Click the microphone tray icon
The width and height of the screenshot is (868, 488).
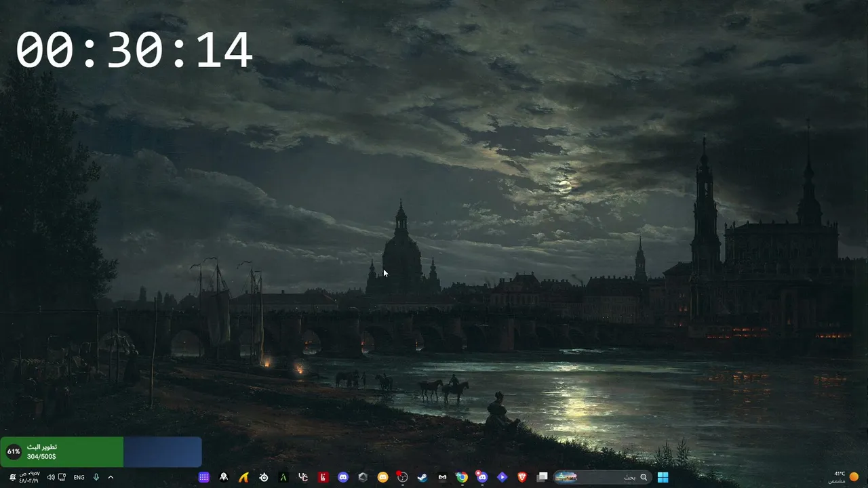tap(96, 477)
